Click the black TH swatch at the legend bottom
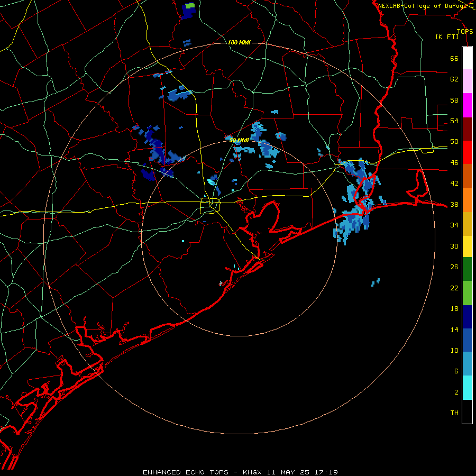Viewport: 476px width, 476px height. pos(467,411)
